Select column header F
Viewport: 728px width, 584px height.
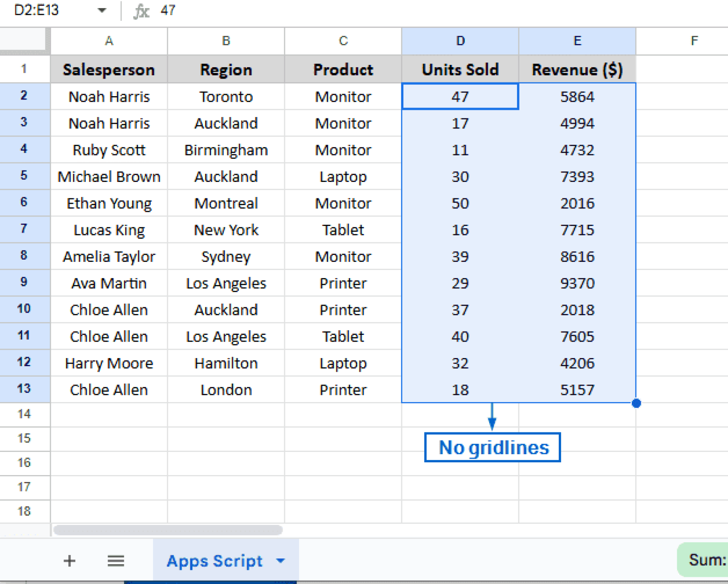tap(694, 41)
